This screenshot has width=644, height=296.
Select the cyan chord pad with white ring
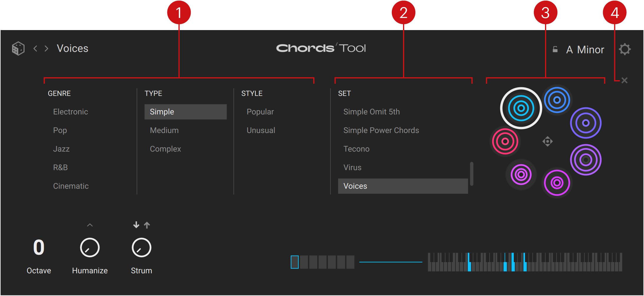point(521,108)
